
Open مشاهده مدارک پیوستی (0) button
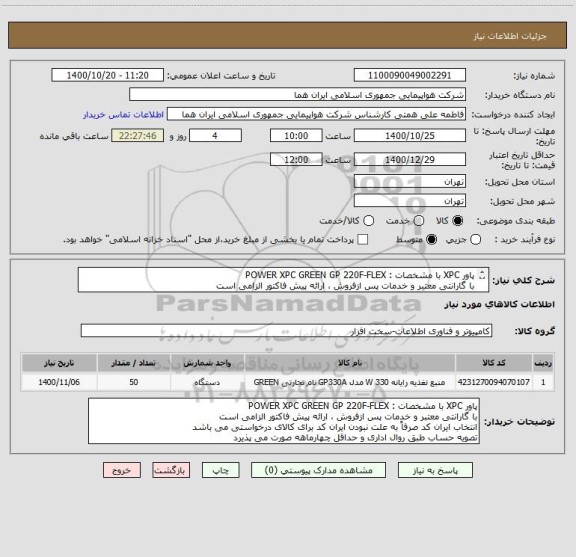tap(318, 470)
